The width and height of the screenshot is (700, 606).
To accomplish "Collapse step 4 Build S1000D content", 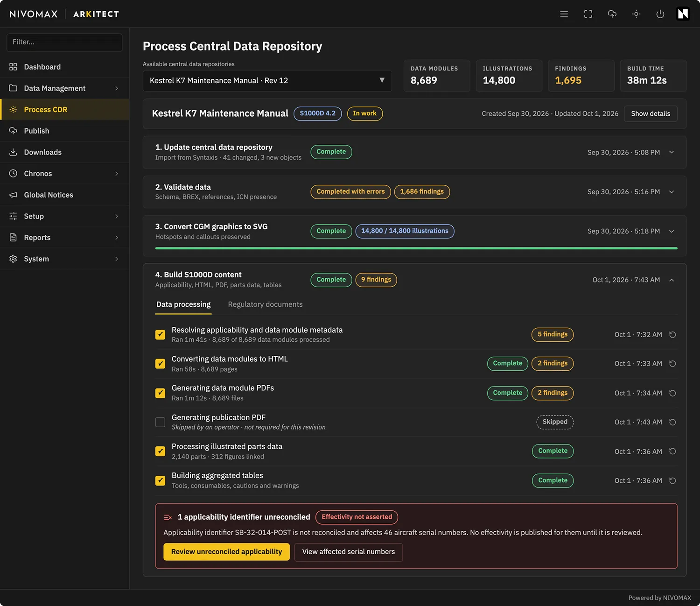I will tap(672, 280).
